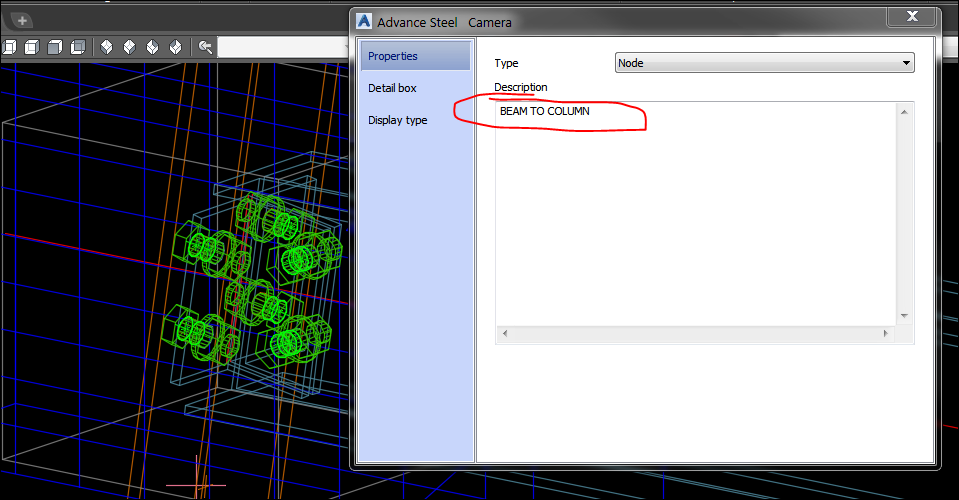This screenshot has height=500, width=959.
Task: Add a new drawing tab with plus
Action: click(x=23, y=21)
